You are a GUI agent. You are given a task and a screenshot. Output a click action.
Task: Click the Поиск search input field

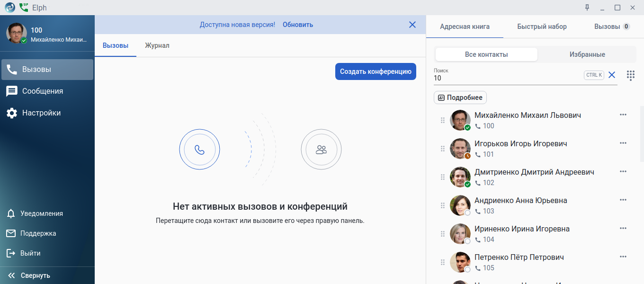click(x=508, y=76)
